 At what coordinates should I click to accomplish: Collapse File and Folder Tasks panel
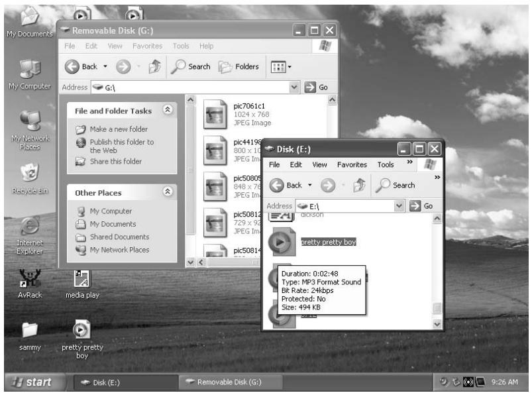pyautogui.click(x=168, y=110)
